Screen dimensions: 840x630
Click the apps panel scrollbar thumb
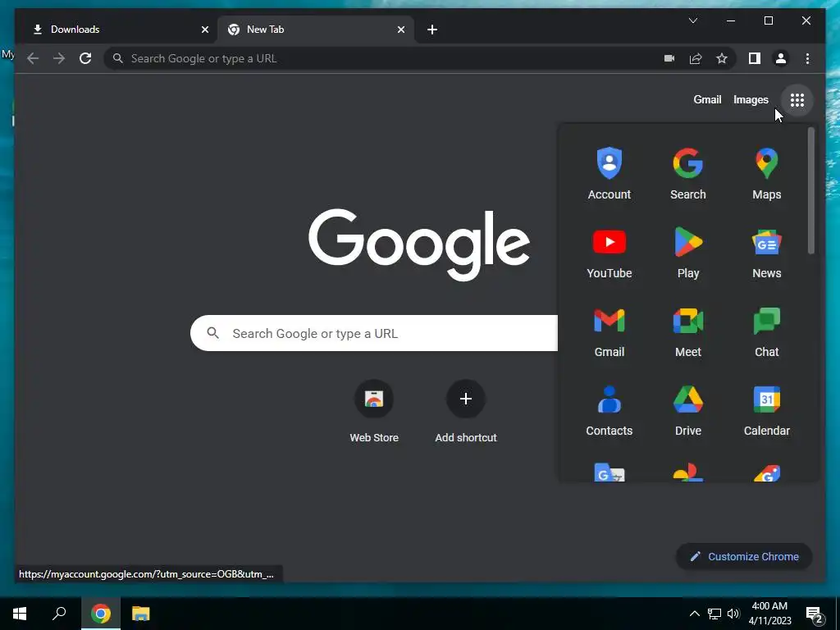coord(811,190)
